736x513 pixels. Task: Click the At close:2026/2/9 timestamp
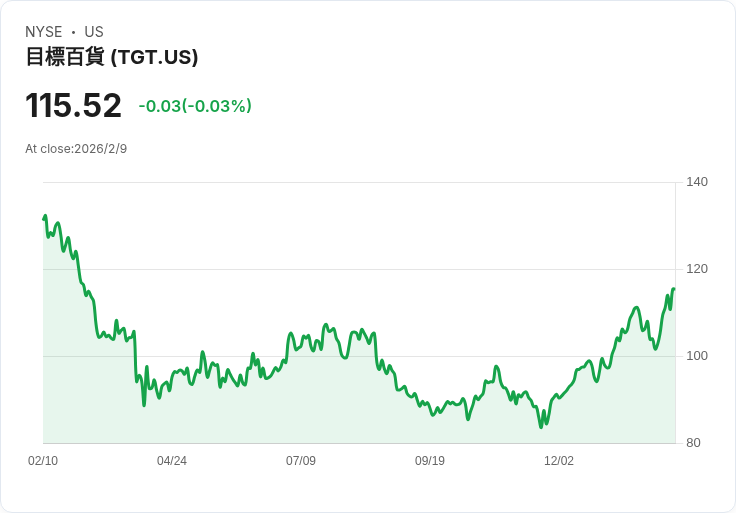(x=76, y=149)
